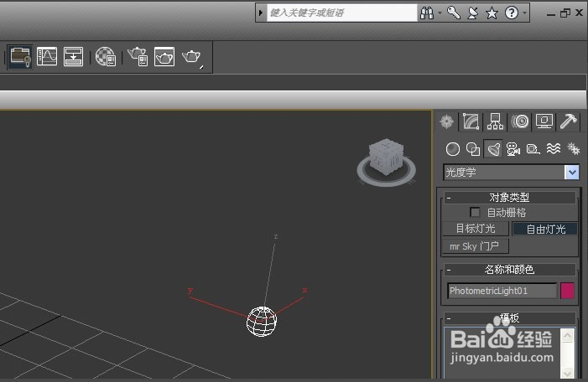Open the Layer Manager icon in toolbar

[x=20, y=57]
